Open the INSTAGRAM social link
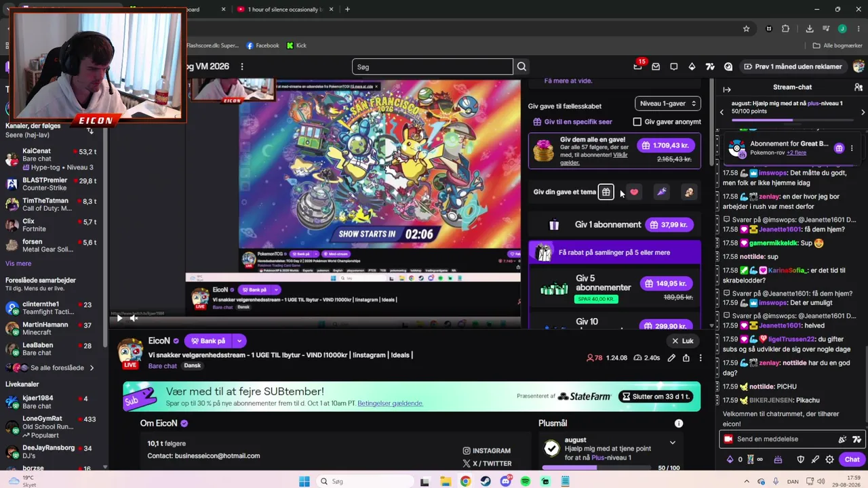Screen dimensions: 868x488 click(x=487, y=451)
